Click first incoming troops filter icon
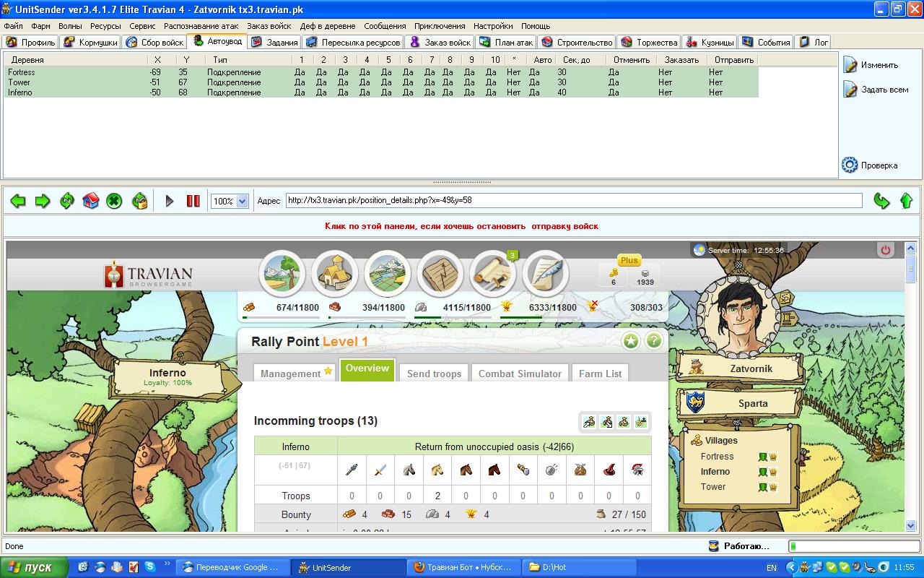 [x=589, y=422]
